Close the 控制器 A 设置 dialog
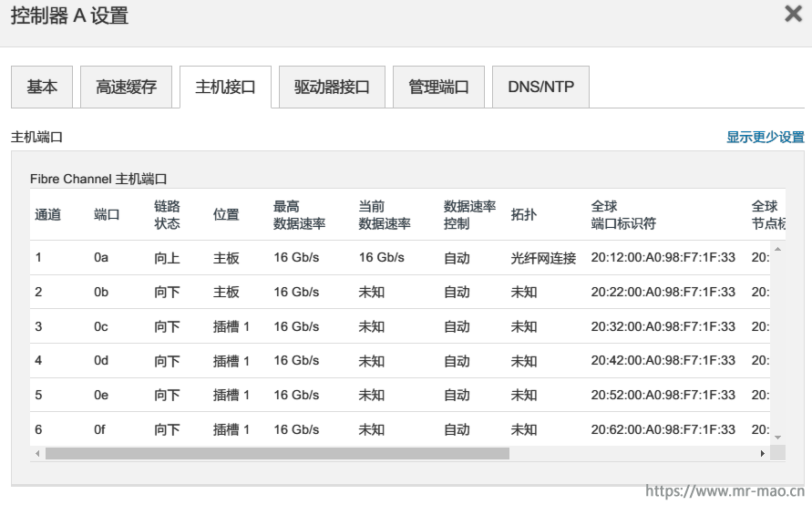812x505 pixels. tap(793, 14)
